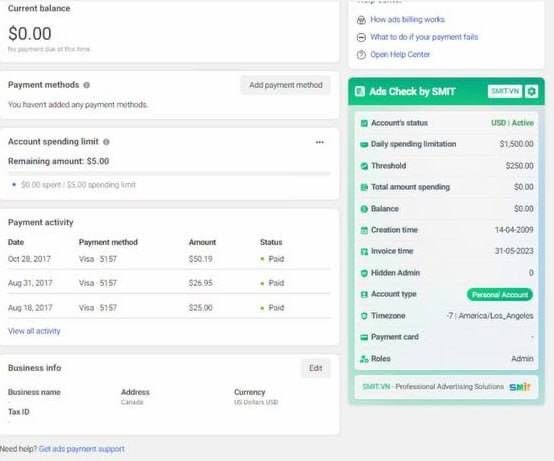
Task: Click the Payment card icon
Action: pos(364,337)
